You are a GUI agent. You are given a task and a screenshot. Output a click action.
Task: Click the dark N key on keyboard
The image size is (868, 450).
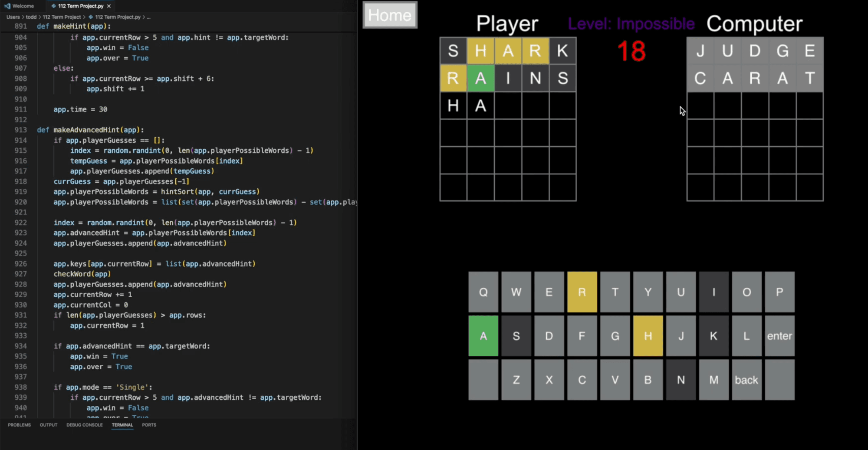681,380
